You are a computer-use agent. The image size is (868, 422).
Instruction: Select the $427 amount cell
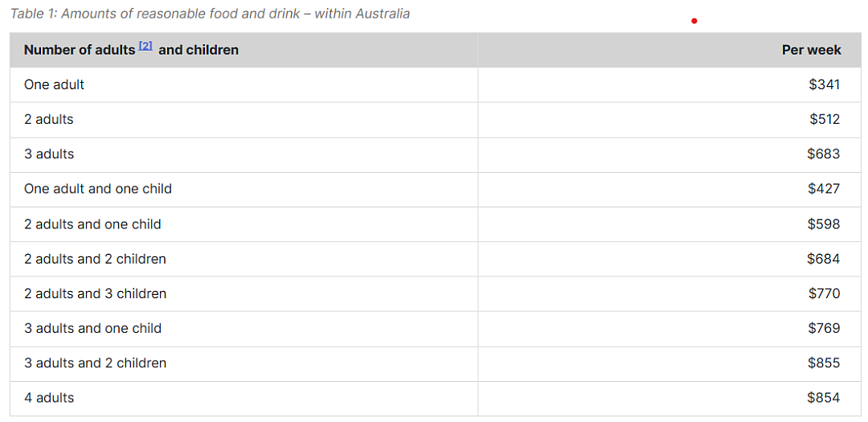[x=824, y=189]
